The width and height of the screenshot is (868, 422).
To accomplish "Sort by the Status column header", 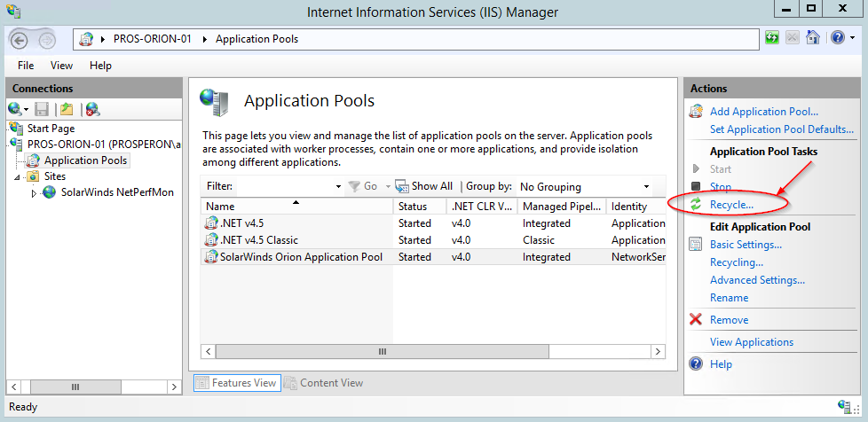I will (x=420, y=207).
